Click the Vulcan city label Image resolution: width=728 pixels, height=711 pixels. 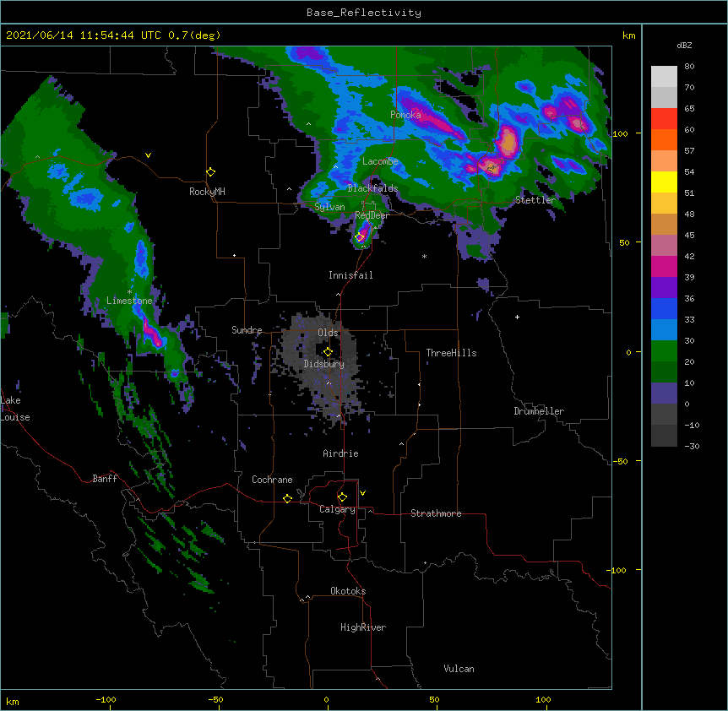[x=459, y=669]
